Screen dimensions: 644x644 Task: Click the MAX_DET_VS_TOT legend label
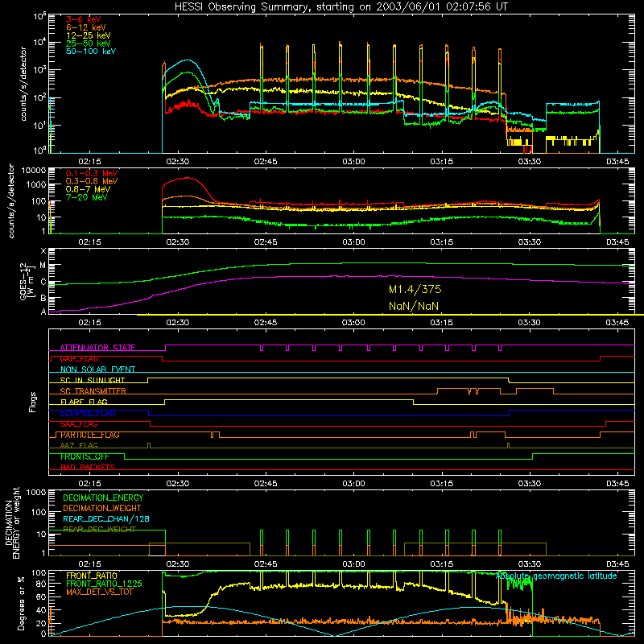click(99, 592)
